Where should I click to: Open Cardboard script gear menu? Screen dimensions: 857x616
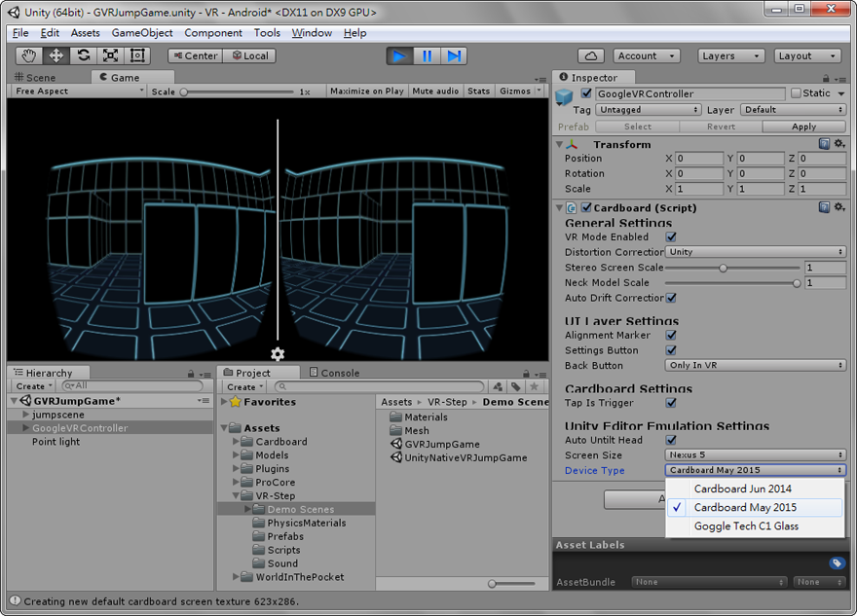point(839,207)
